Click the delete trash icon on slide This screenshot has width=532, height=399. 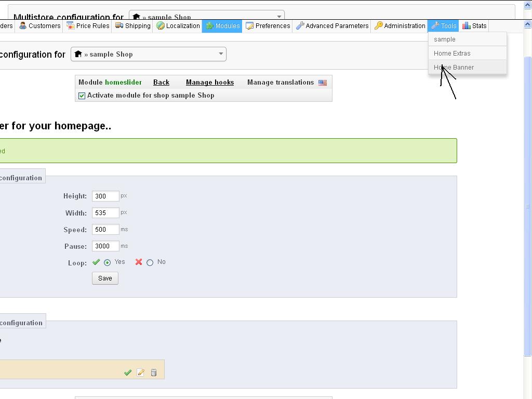tap(154, 373)
